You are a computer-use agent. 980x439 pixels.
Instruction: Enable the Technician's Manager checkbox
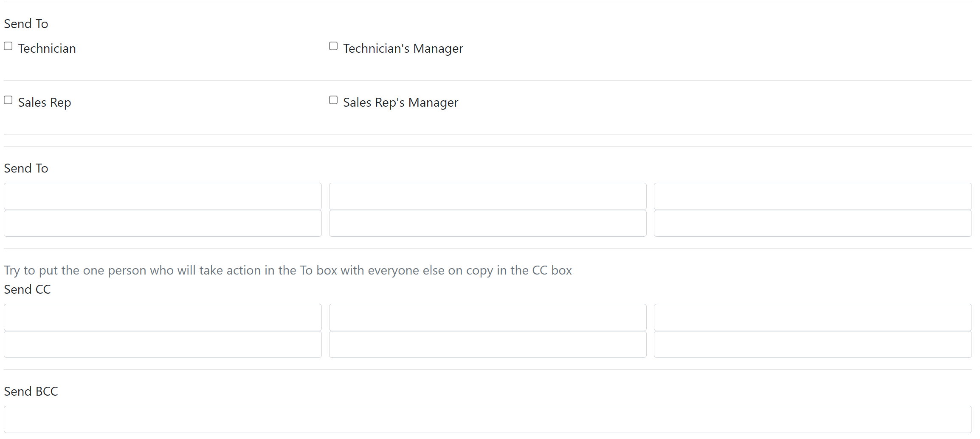333,46
